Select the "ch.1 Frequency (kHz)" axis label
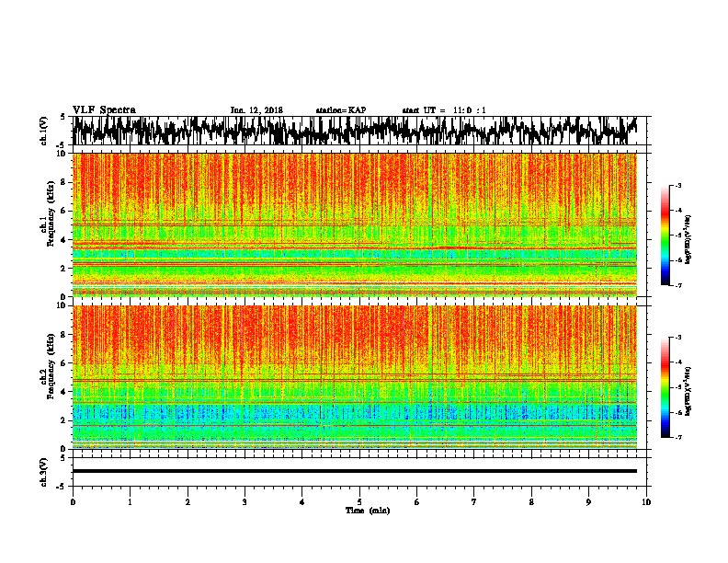This screenshot has height=563, width=728. coord(48,213)
